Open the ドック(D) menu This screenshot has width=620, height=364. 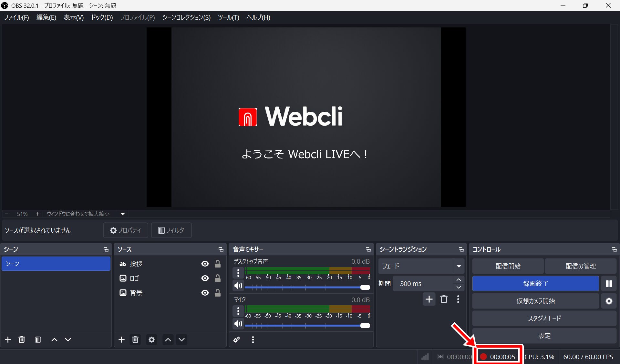click(102, 17)
